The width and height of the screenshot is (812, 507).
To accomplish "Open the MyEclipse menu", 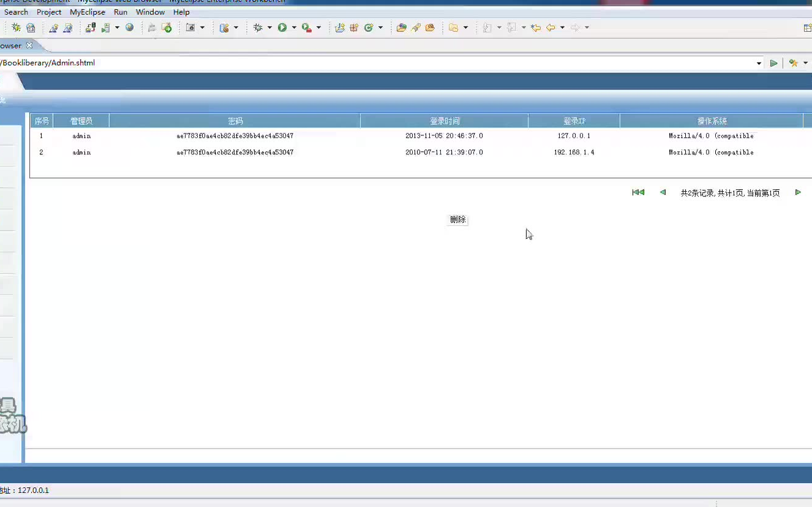I will (x=88, y=12).
